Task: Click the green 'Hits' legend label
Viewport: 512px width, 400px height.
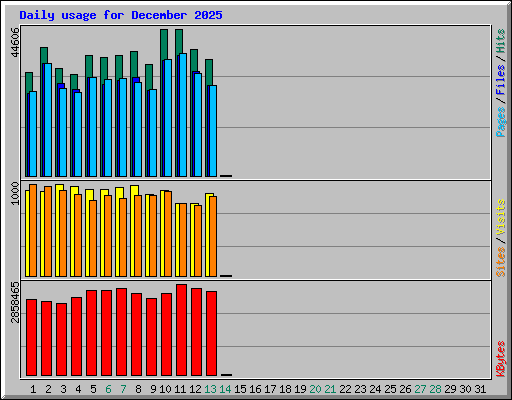Action: point(501,41)
